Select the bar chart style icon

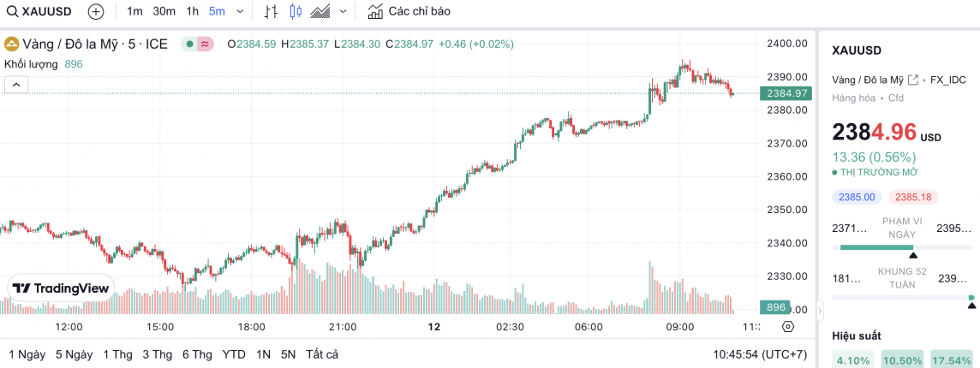(x=271, y=12)
